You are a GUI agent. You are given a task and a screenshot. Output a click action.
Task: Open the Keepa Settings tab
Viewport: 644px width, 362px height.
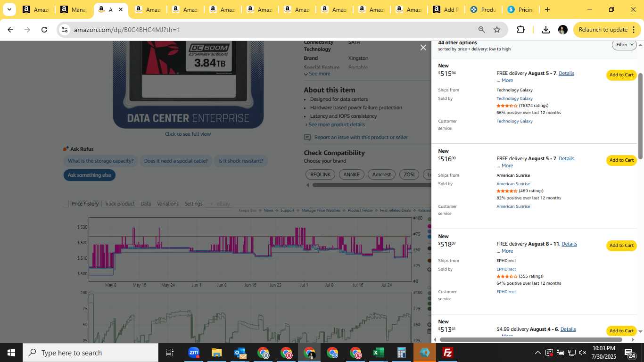pos(193,204)
